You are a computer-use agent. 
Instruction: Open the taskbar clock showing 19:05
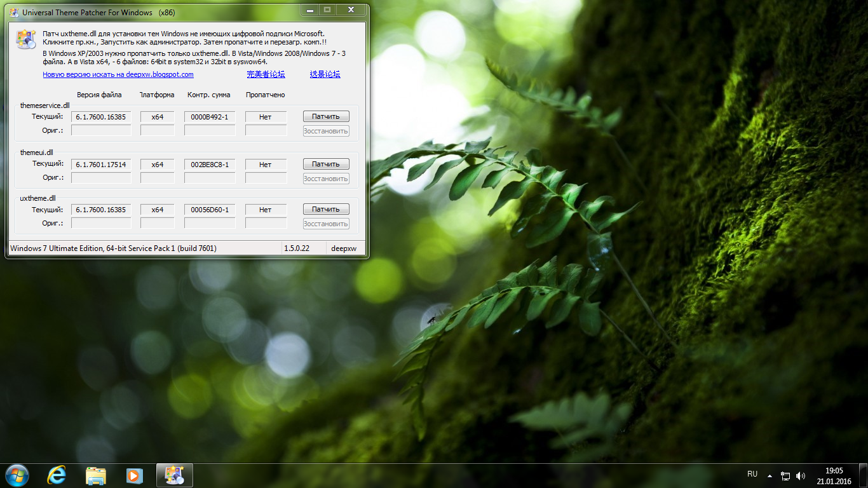(834, 476)
